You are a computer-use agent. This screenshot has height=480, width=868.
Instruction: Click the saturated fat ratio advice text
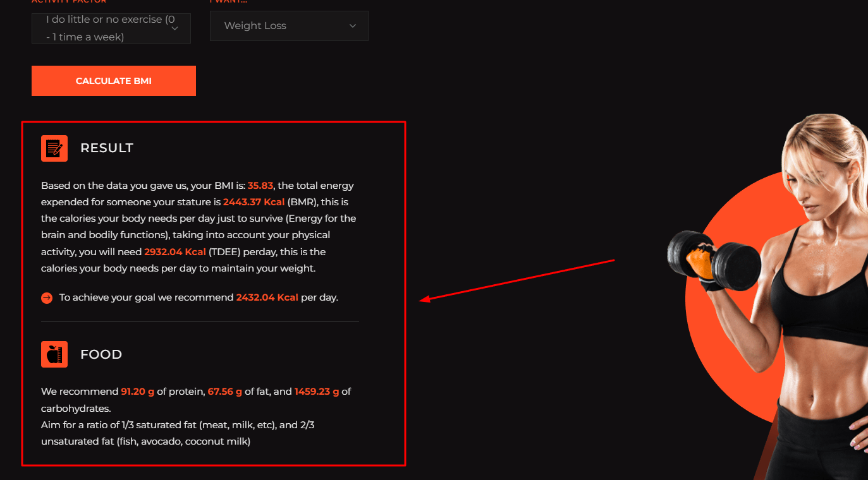pos(178,433)
